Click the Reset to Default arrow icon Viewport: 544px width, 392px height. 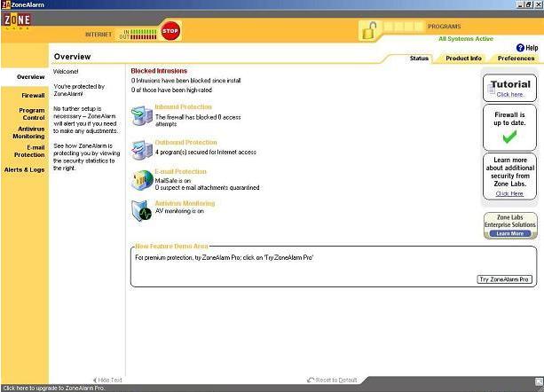click(x=311, y=380)
